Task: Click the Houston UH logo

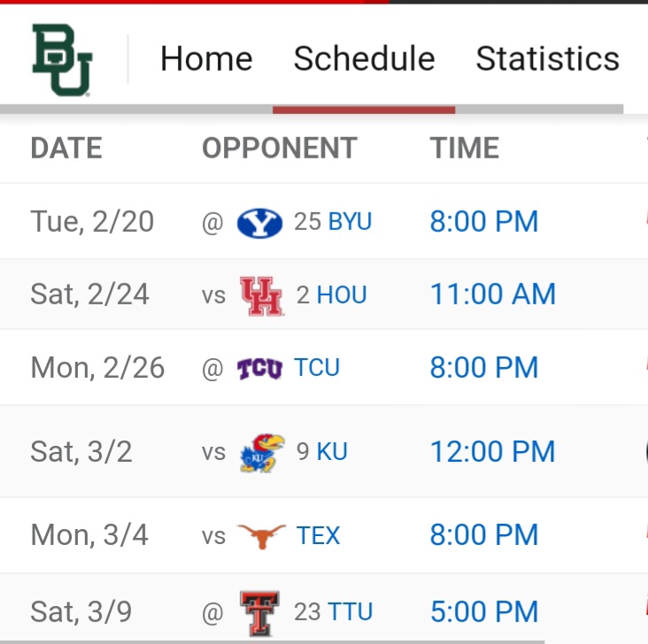Action: (262, 296)
